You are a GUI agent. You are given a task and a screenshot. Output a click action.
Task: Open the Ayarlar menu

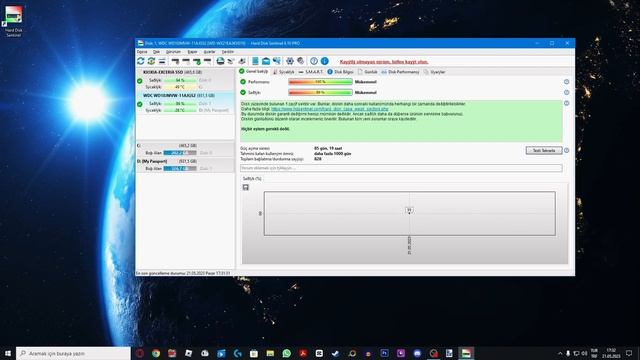click(x=209, y=52)
